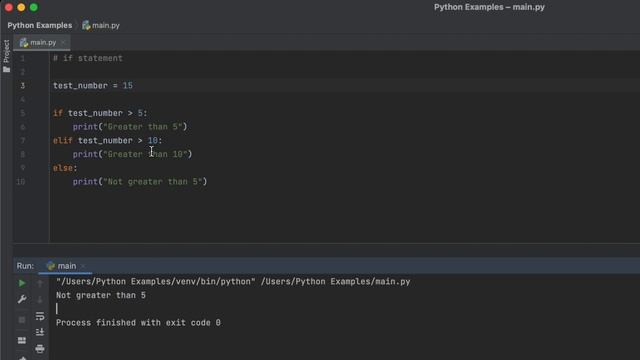Click the Python file icon in breadcrumb

pos(86,25)
